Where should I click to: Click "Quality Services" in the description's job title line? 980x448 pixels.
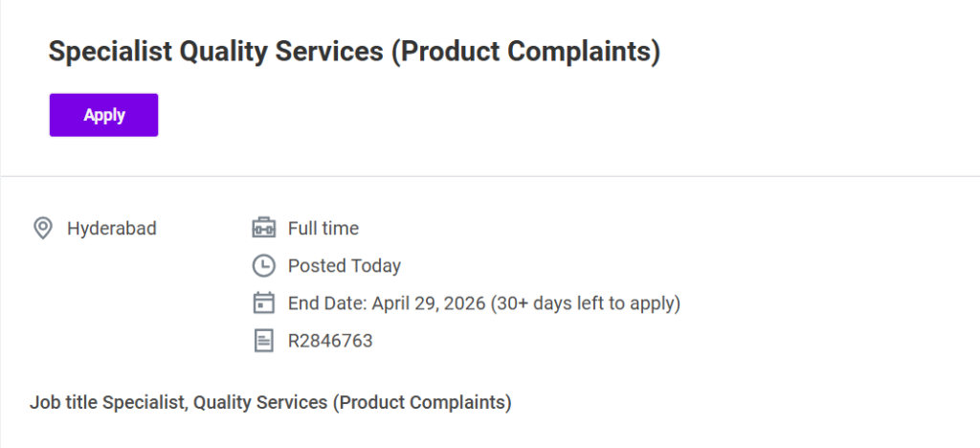(260, 402)
